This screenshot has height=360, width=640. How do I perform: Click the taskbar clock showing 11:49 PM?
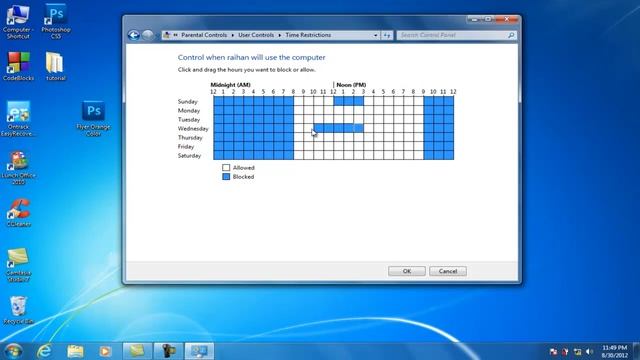(614, 351)
